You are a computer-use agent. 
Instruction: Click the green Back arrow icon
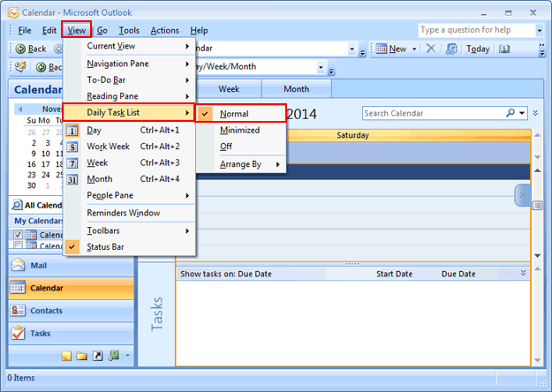(x=20, y=49)
